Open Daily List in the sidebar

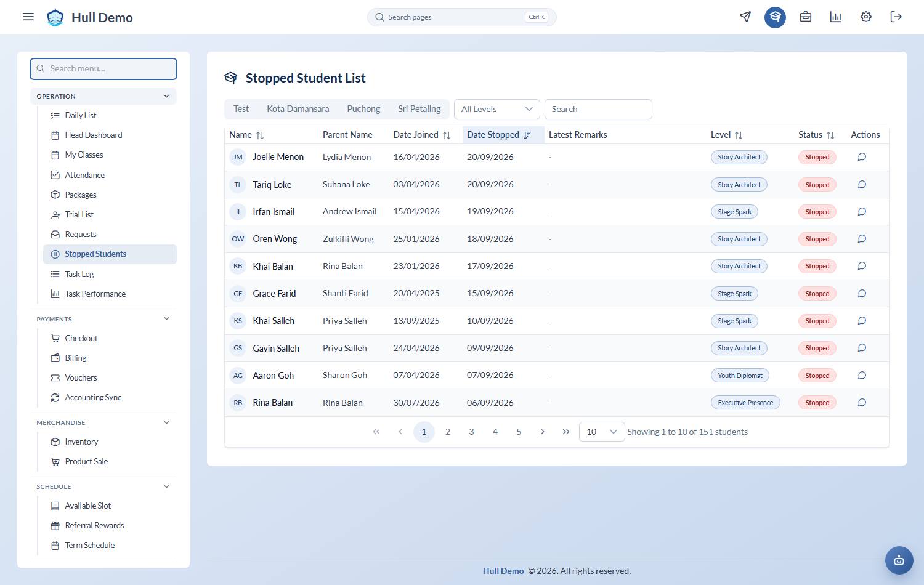110,115
